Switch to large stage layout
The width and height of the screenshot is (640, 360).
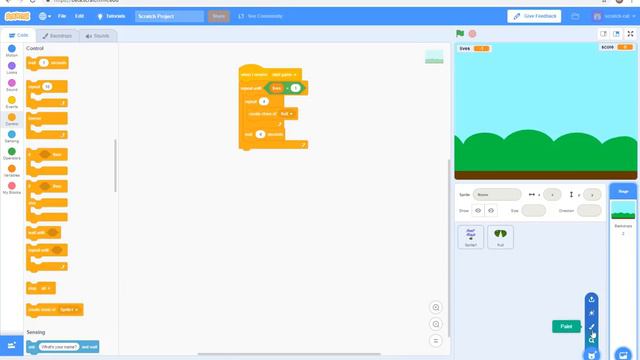(x=616, y=34)
